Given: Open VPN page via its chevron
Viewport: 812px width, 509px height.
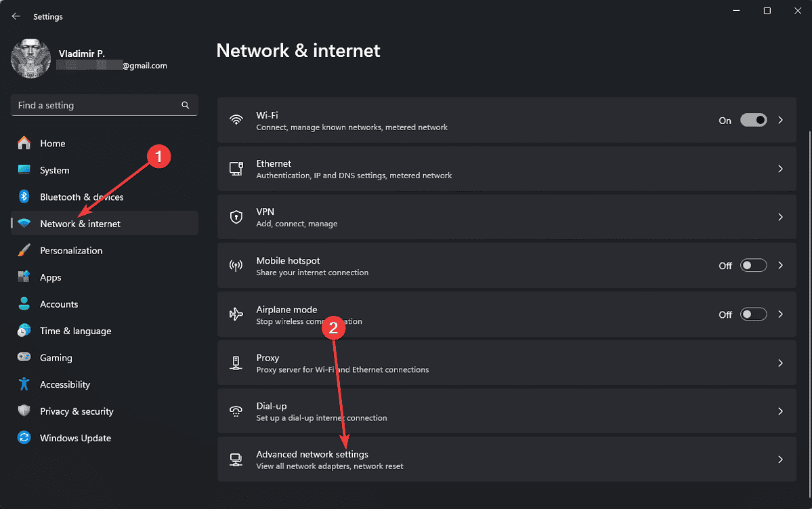Looking at the screenshot, I should click(780, 217).
